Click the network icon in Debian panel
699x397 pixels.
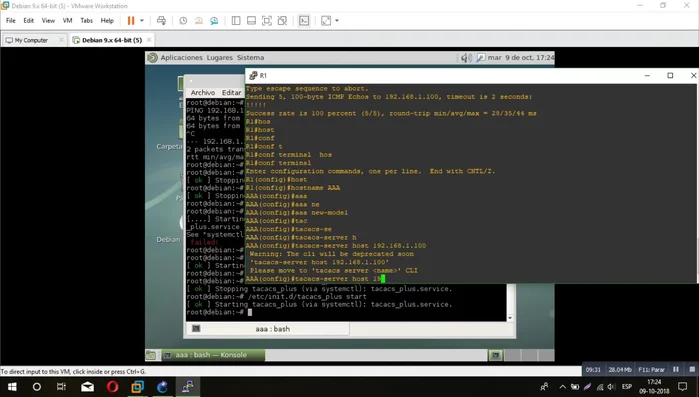480,57
